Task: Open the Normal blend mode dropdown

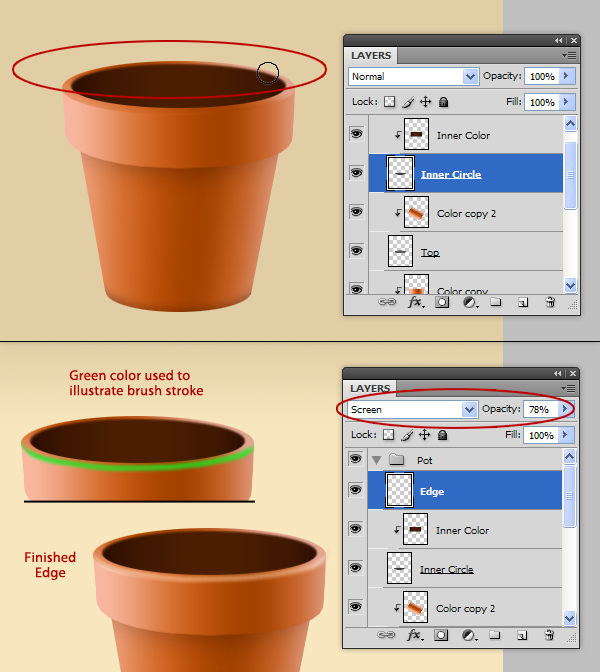Action: pyautogui.click(x=471, y=76)
